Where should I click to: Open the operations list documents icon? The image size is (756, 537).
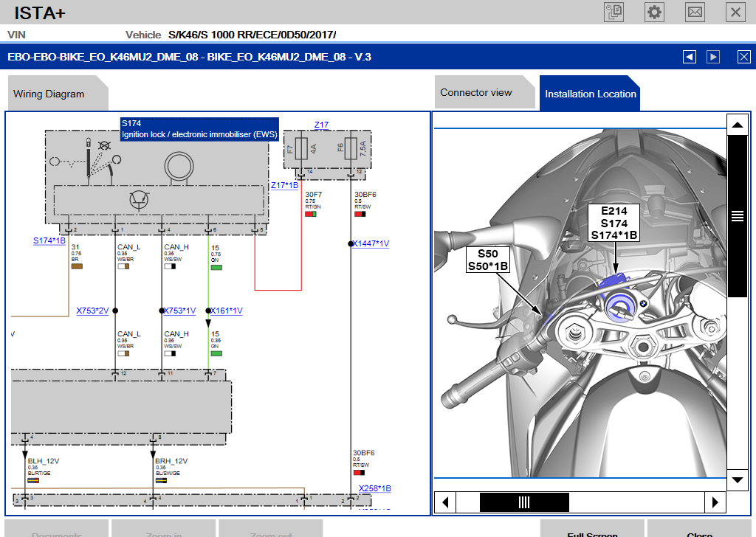pyautogui.click(x=614, y=12)
